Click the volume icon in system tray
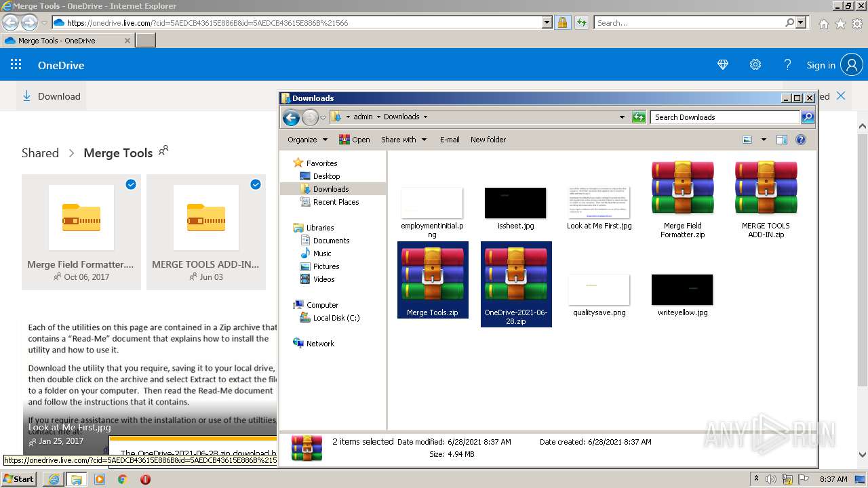 click(771, 479)
